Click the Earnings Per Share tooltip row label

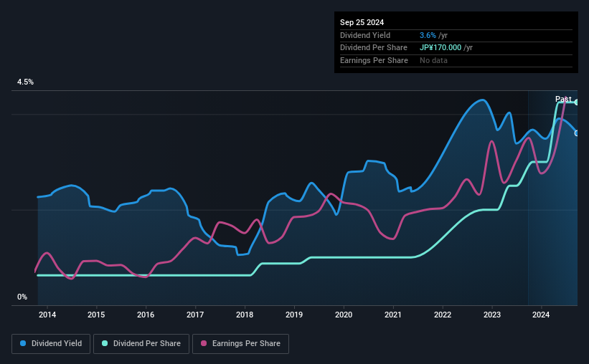click(374, 60)
